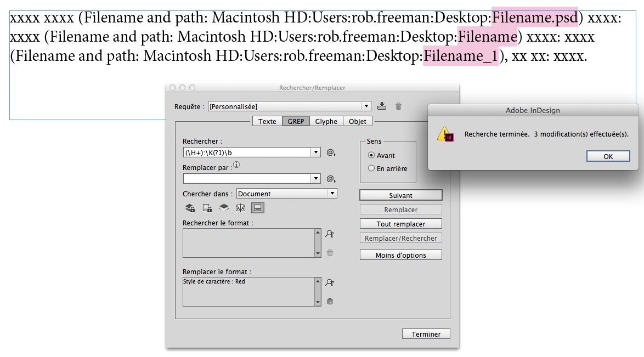The width and height of the screenshot is (644, 357).
Task: Click into the Remplacer par input field
Action: pos(247,178)
